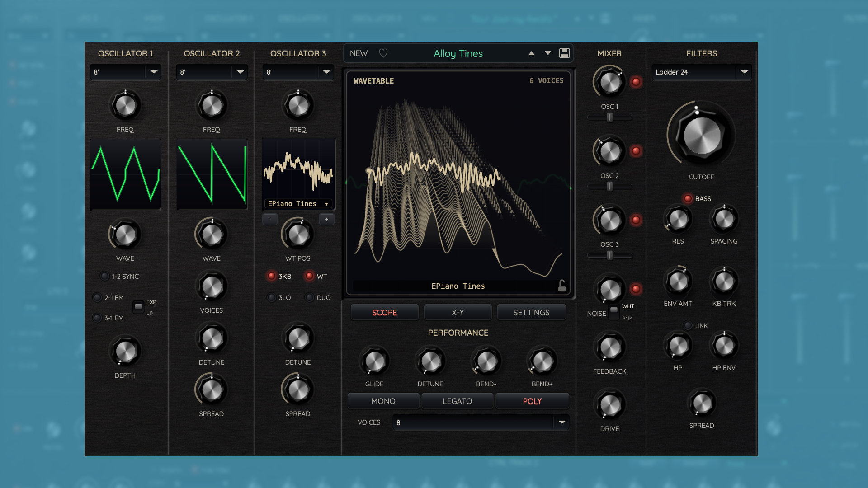Click the Oscillator 3 SPREAD knob
The image size is (868, 488).
click(298, 389)
